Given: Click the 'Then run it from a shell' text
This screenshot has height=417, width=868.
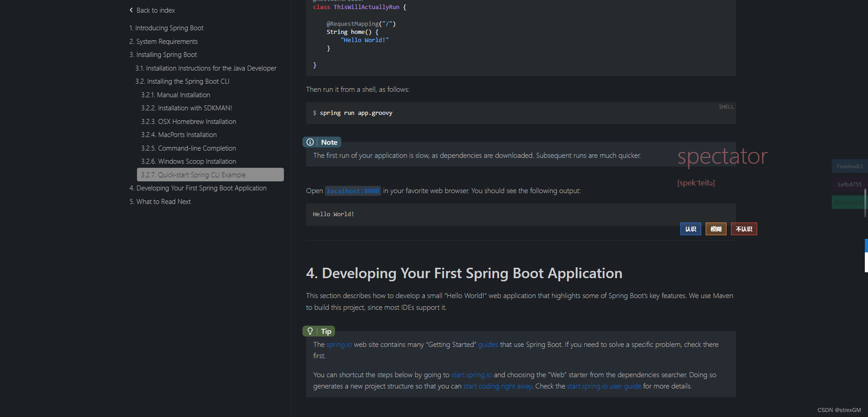Looking at the screenshot, I should [358, 90].
